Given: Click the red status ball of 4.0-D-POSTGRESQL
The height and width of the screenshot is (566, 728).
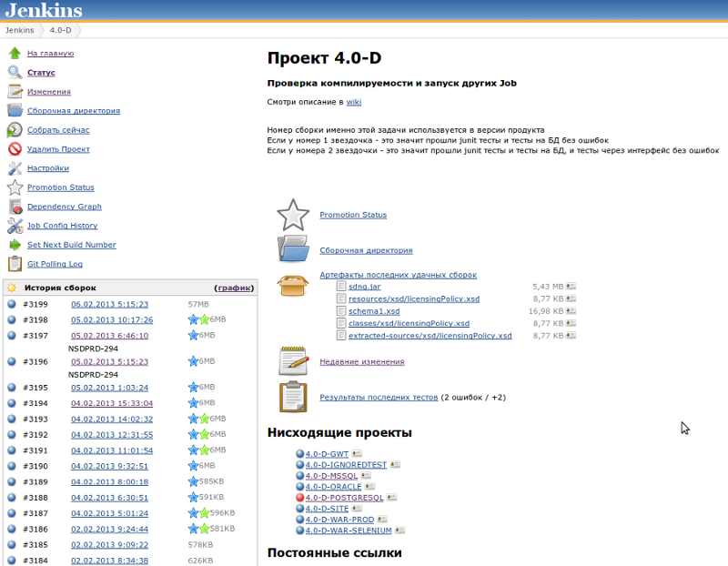Looking at the screenshot, I should (299, 497).
